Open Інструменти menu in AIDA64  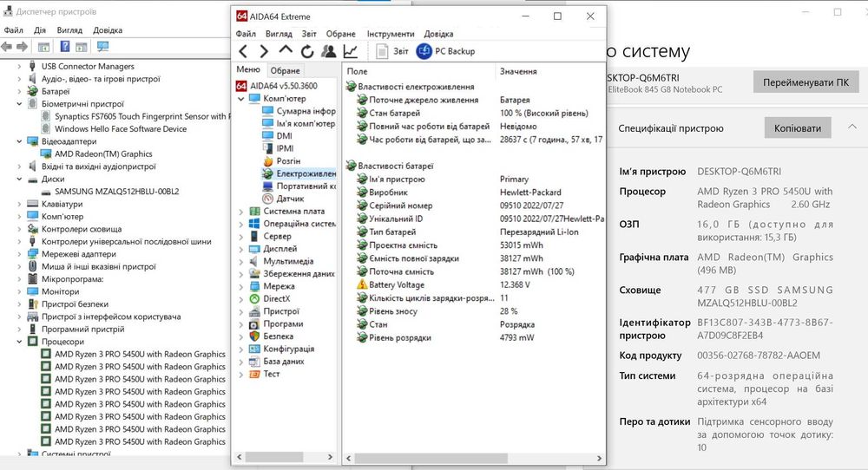pos(391,34)
